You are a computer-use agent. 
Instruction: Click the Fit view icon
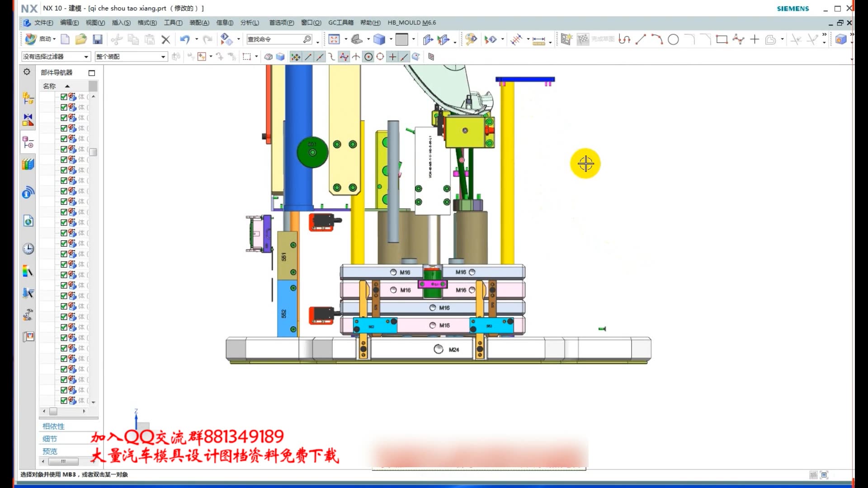334,39
